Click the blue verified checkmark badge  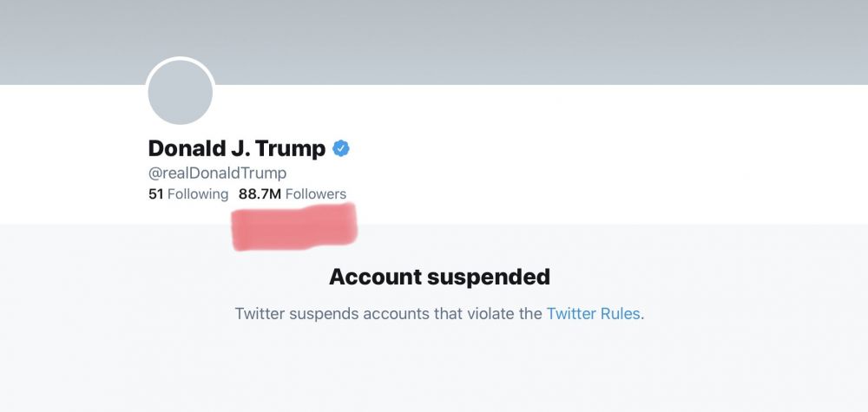click(x=341, y=148)
